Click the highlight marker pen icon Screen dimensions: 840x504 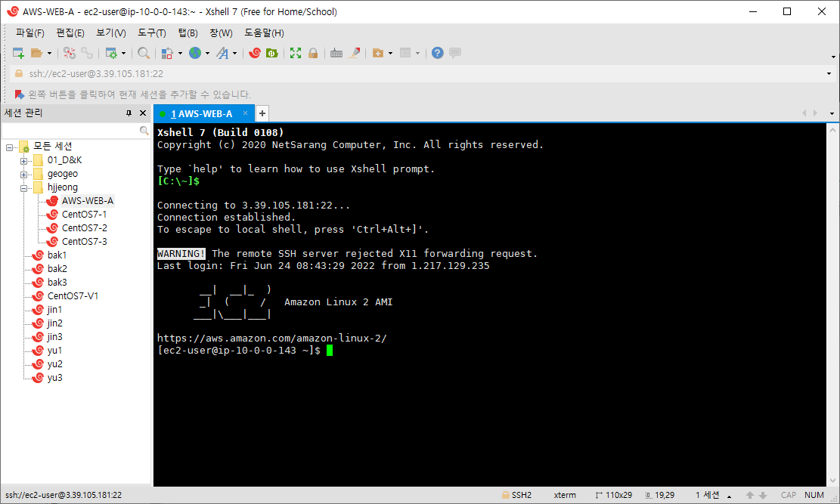click(354, 53)
